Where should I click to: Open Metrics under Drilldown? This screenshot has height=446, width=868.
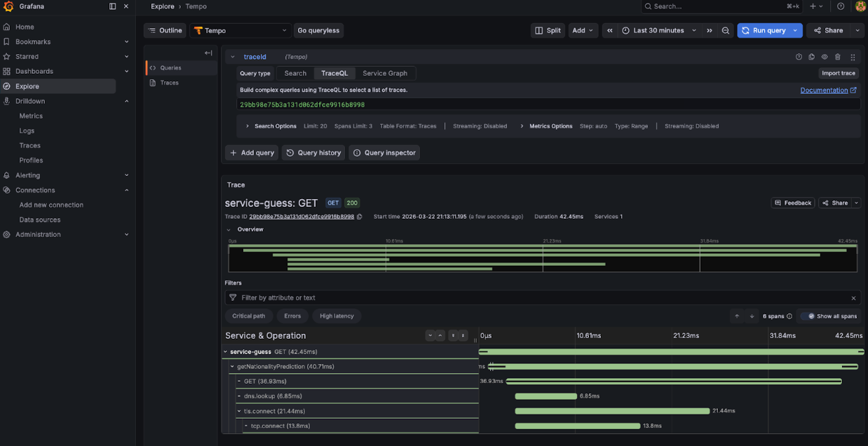[x=31, y=116]
